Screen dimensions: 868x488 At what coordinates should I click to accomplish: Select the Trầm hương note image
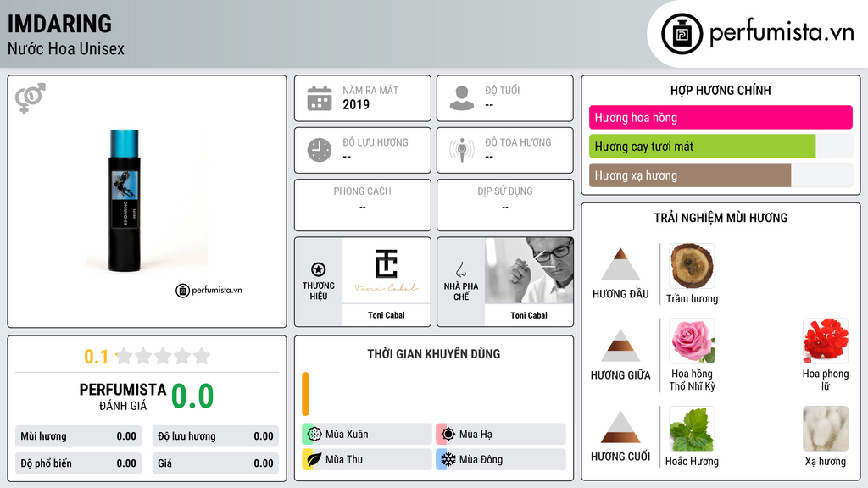point(692,266)
